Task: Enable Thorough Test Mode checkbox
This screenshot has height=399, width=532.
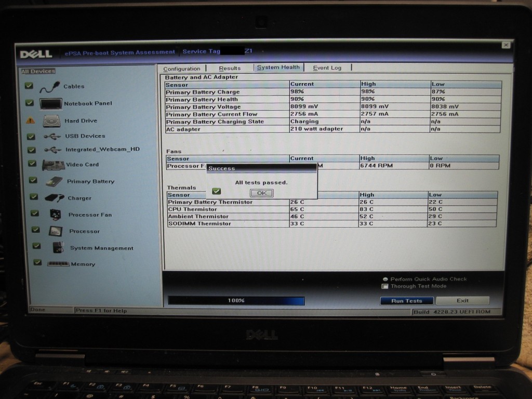Action: pos(385,286)
